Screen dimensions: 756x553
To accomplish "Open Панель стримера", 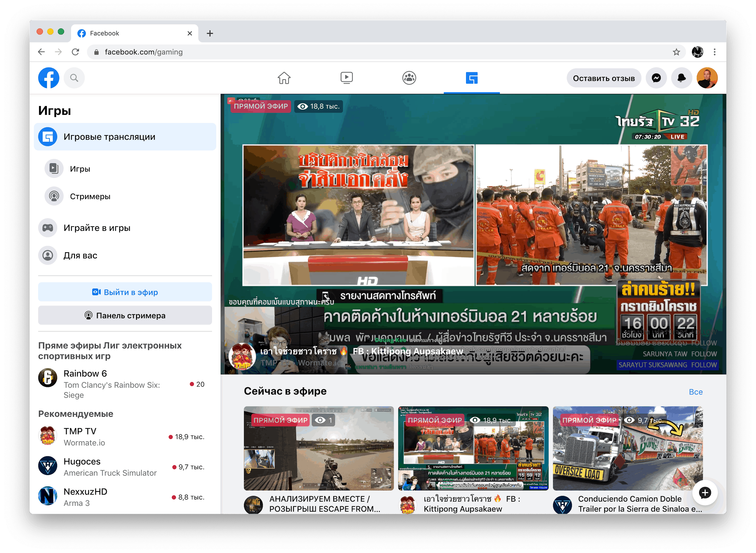I will 125,315.
